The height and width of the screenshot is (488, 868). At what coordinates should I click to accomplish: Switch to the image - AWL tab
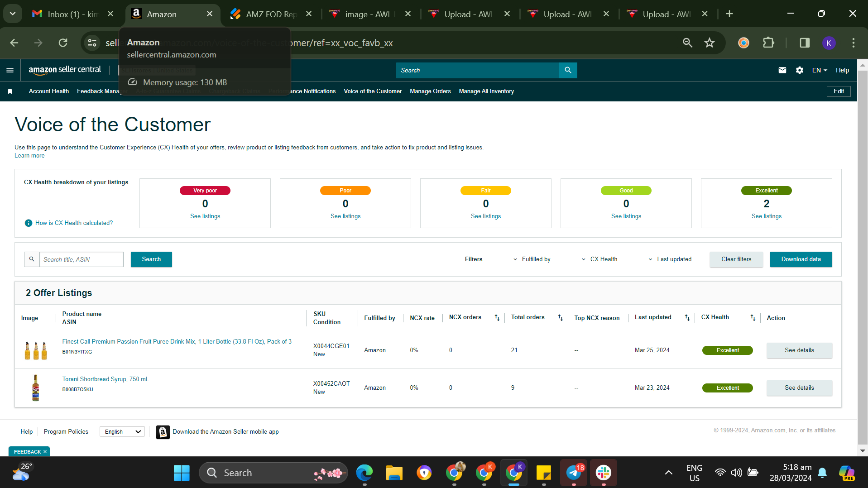[x=370, y=14]
